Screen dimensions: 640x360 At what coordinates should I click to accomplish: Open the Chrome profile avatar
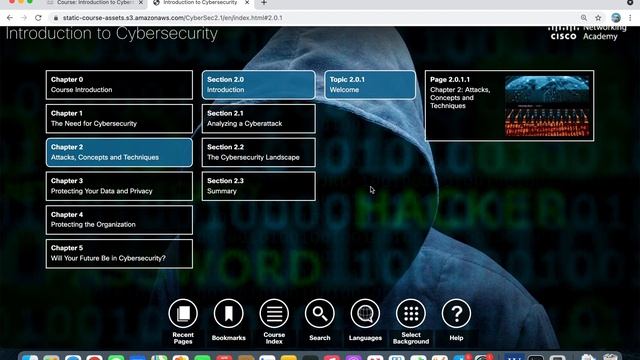[616, 18]
